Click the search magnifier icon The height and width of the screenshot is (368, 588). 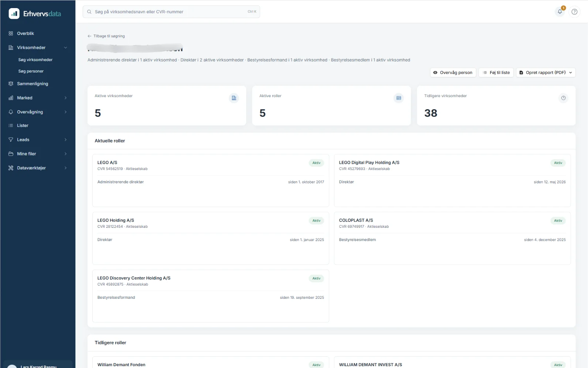point(89,12)
